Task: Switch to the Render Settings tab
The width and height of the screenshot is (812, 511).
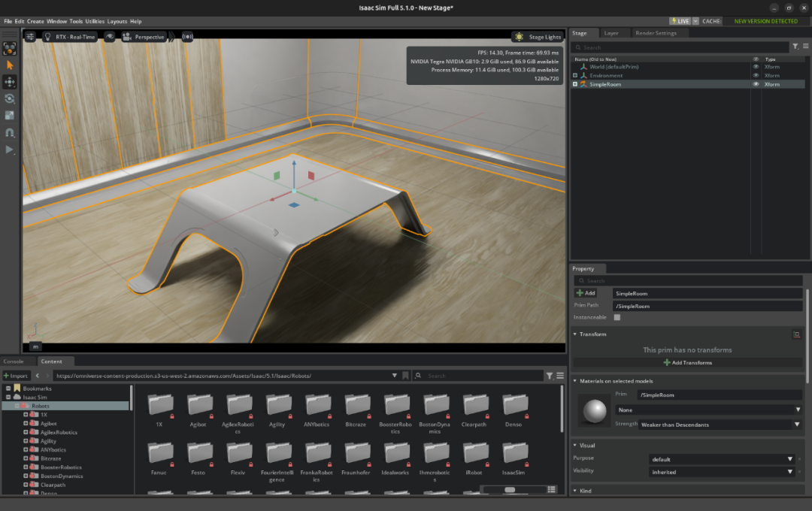Action: click(656, 33)
